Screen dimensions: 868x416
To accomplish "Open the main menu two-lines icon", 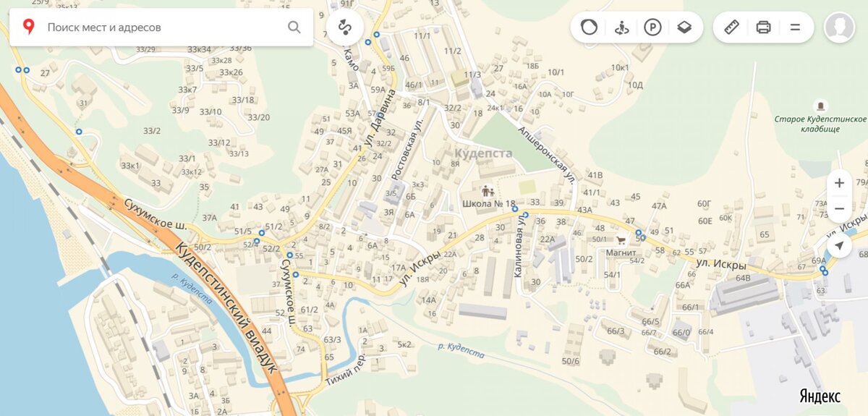I will (795, 27).
